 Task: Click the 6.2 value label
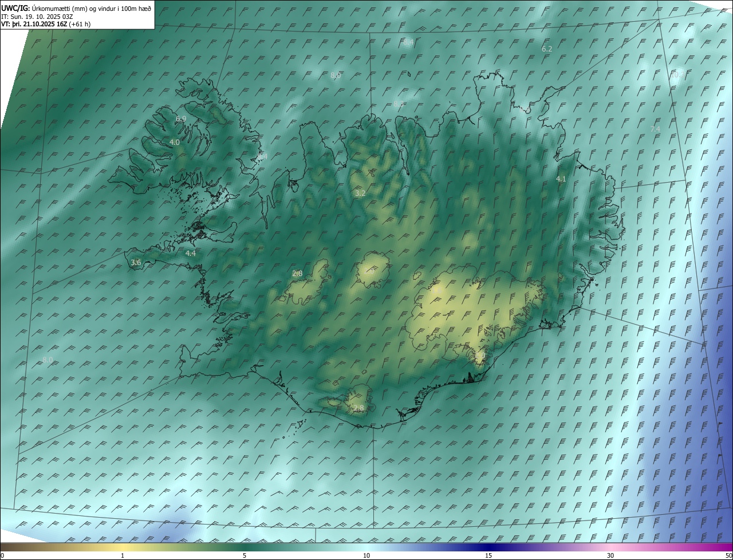tap(547, 49)
